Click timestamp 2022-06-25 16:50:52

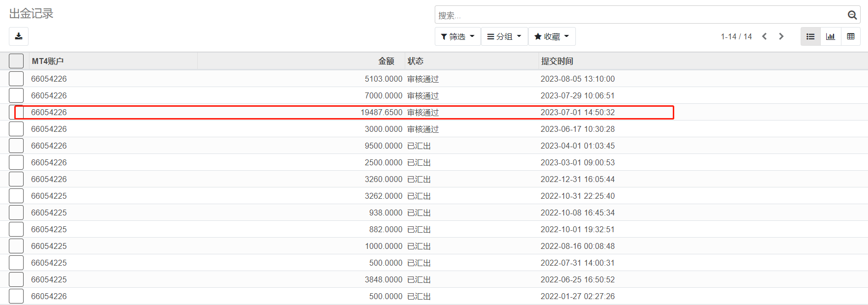point(578,279)
